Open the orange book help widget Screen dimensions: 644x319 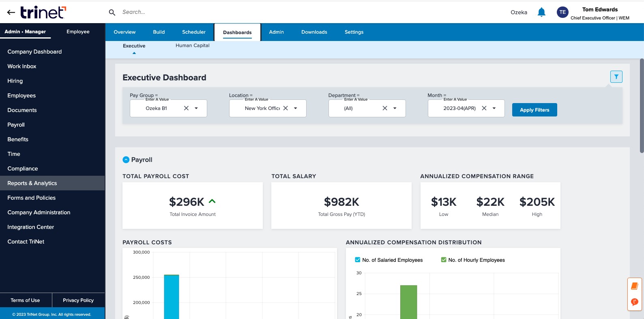635,286
